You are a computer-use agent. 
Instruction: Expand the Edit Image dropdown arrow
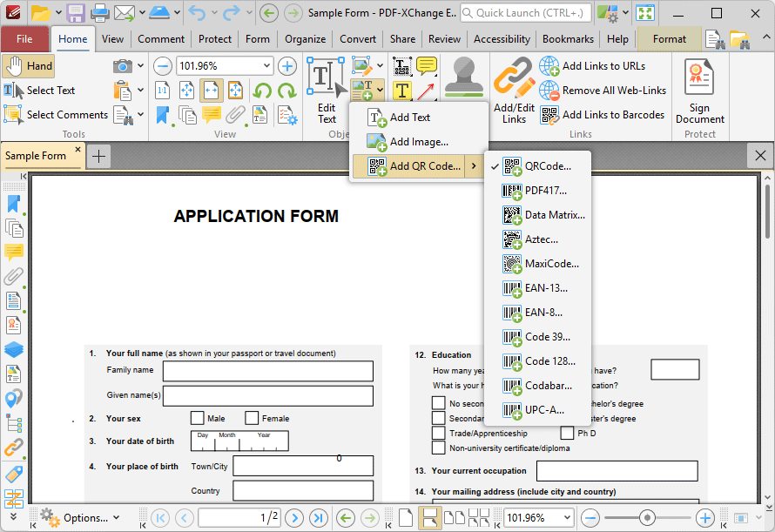(380, 65)
